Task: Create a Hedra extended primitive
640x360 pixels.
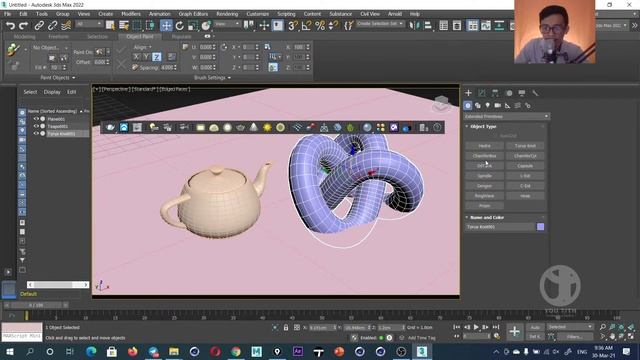Action: coord(484,146)
